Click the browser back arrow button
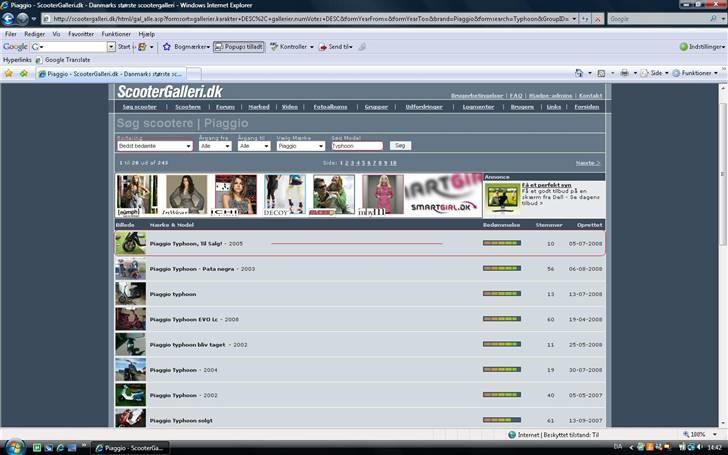Viewport: 728px width, 455px height. (x=9, y=18)
